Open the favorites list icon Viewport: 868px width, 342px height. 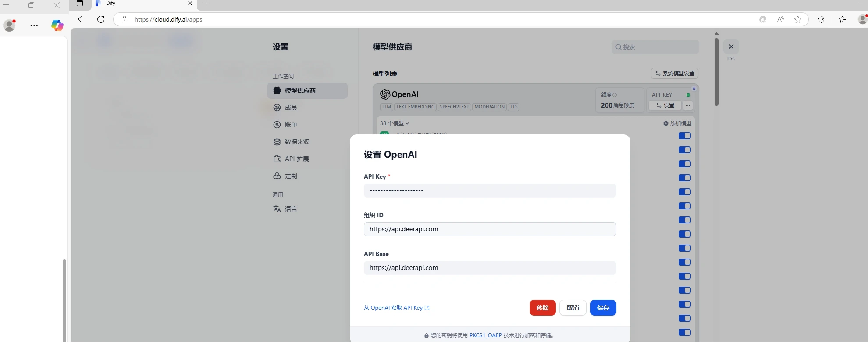coord(843,19)
